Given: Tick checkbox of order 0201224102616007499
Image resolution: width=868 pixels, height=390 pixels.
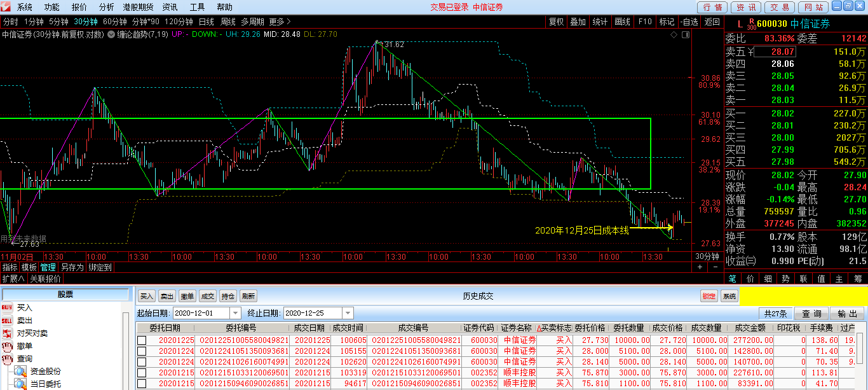Looking at the screenshot, I should (142, 362).
